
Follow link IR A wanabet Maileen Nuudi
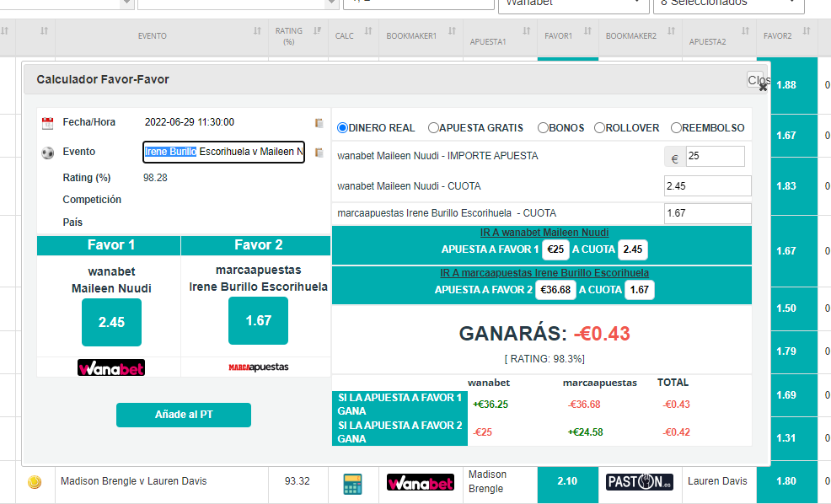tap(544, 233)
